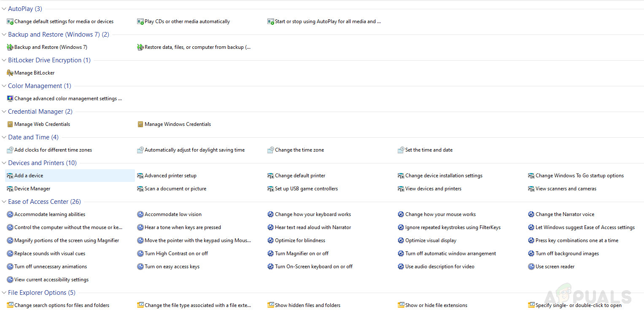Click the Change how your keyboard works icon

271,214
